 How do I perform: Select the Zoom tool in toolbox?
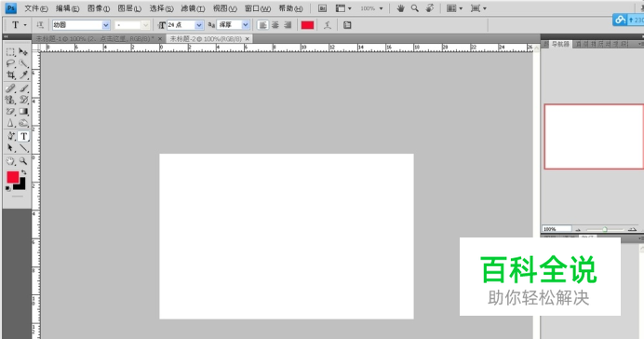[x=23, y=161]
